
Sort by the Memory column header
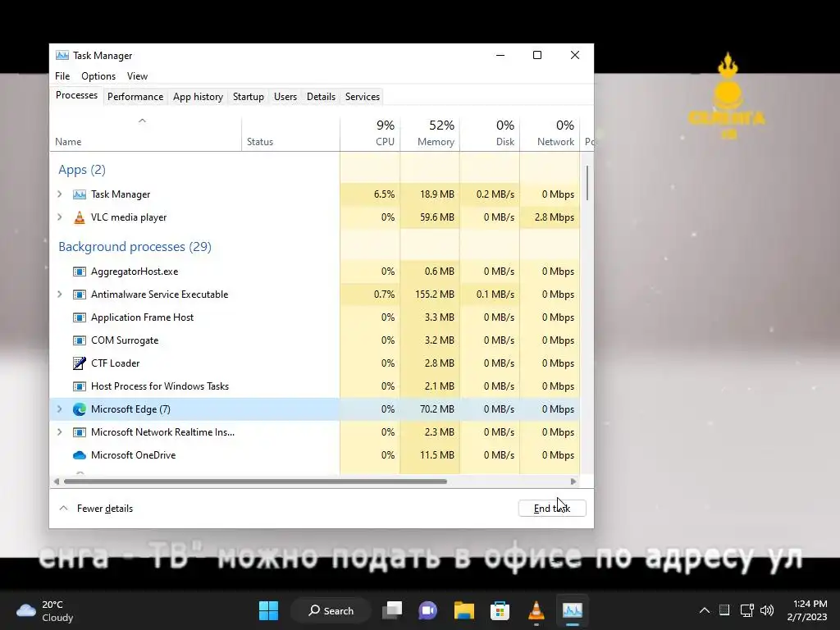pyautogui.click(x=430, y=134)
